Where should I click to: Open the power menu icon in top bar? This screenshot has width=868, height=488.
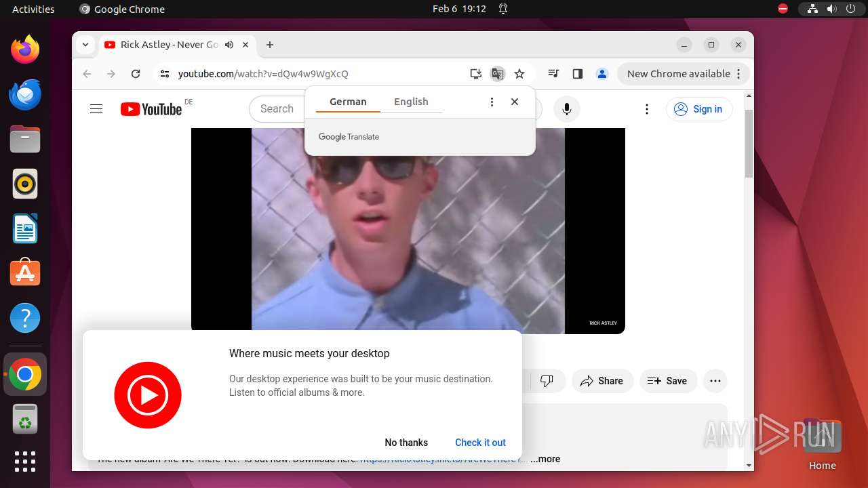[850, 9]
